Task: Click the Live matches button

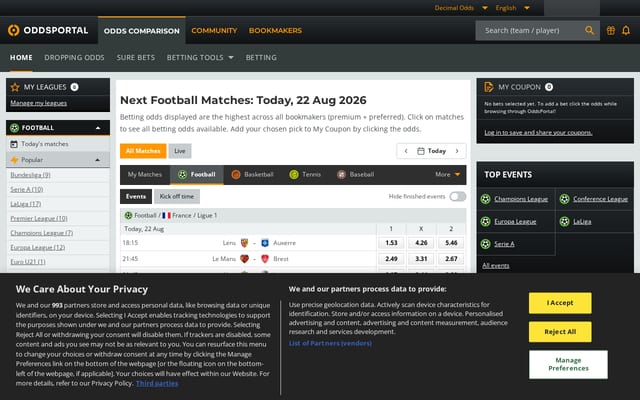Action: 180,151
